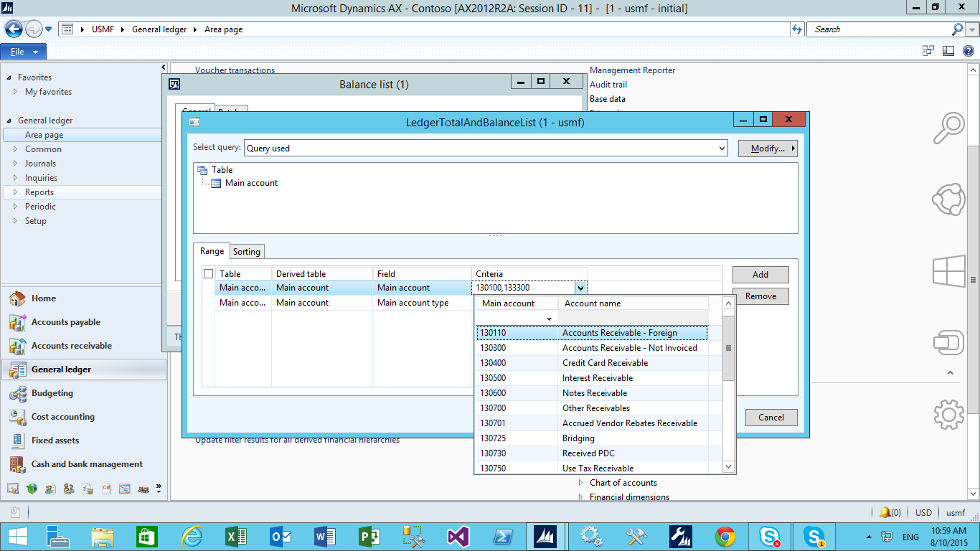
Task: Click the Cancel button
Action: coord(771,418)
